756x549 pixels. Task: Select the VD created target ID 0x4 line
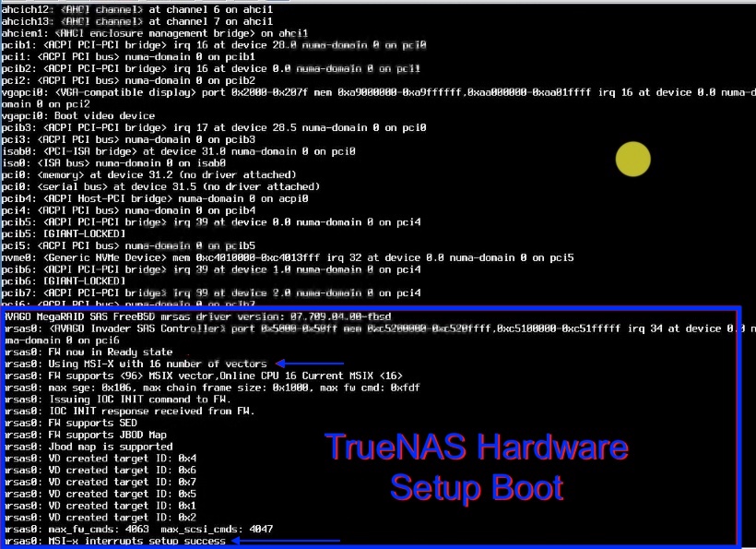click(x=100, y=459)
